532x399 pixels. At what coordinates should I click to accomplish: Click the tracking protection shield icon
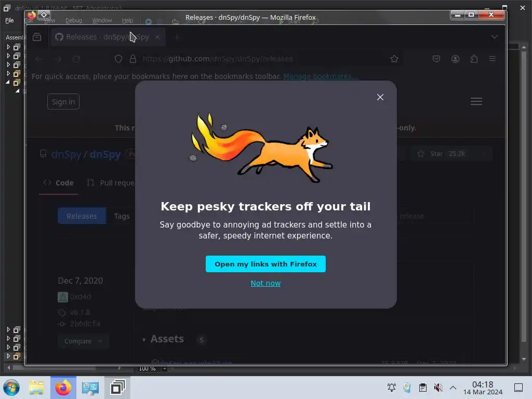(118, 59)
